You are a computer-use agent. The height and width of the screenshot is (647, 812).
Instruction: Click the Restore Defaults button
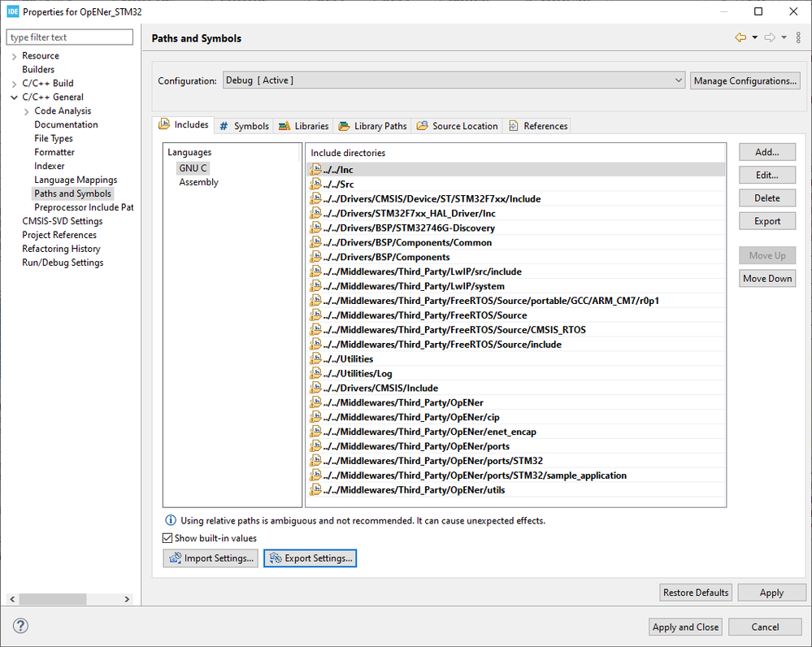point(696,592)
